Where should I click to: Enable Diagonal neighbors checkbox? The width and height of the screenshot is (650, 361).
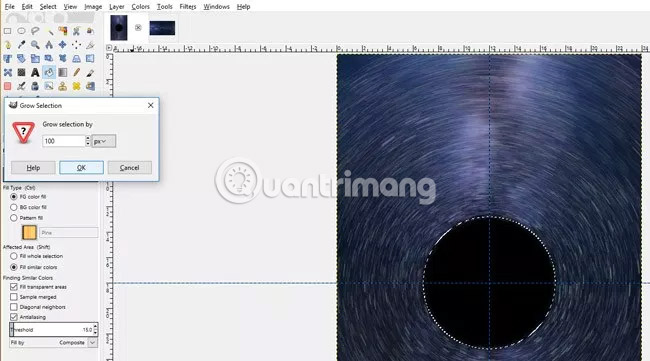(14, 307)
